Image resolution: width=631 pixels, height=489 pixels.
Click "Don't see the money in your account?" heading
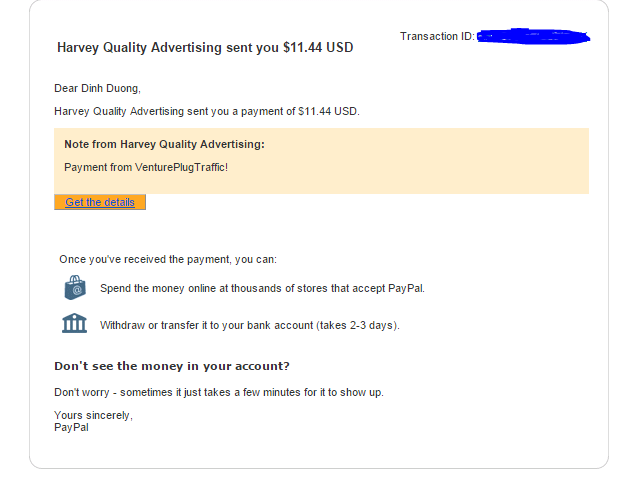(x=172, y=366)
